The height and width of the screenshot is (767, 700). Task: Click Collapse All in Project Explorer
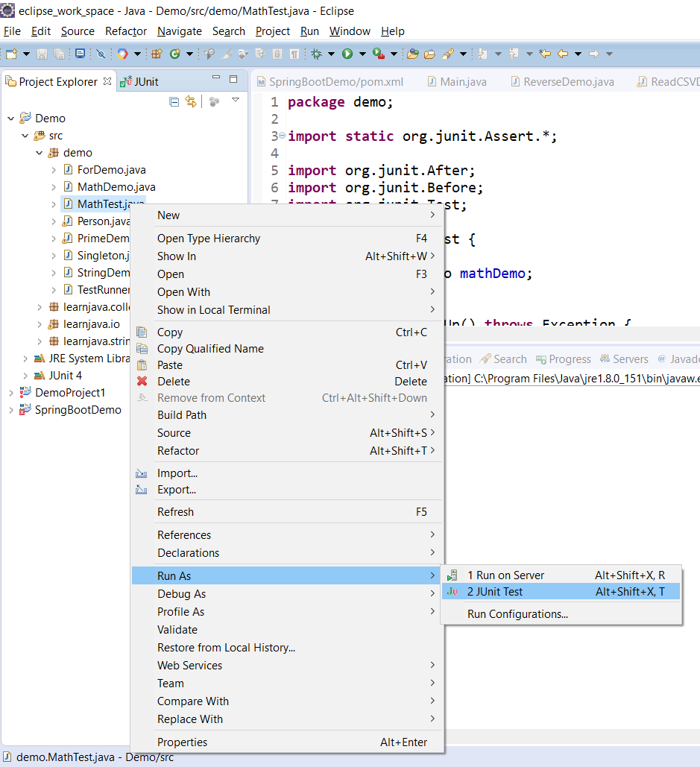pos(174,101)
